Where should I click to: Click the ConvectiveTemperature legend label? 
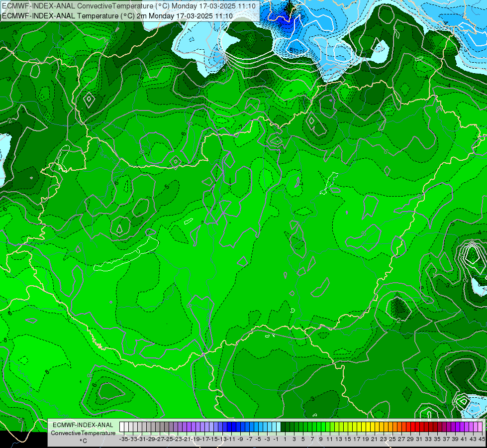[x=83, y=433]
